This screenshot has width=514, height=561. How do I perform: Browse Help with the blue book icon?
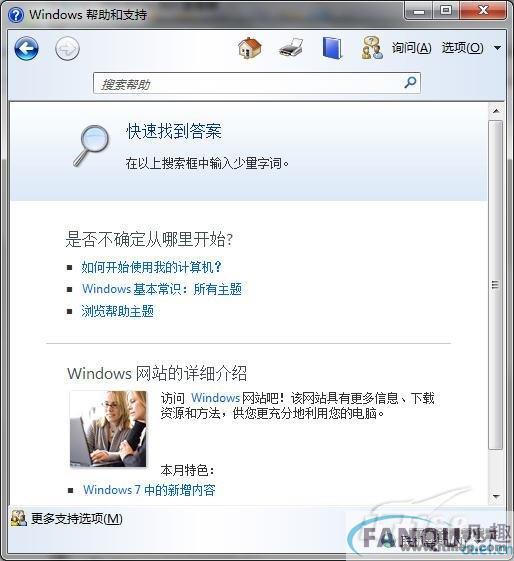(332, 48)
